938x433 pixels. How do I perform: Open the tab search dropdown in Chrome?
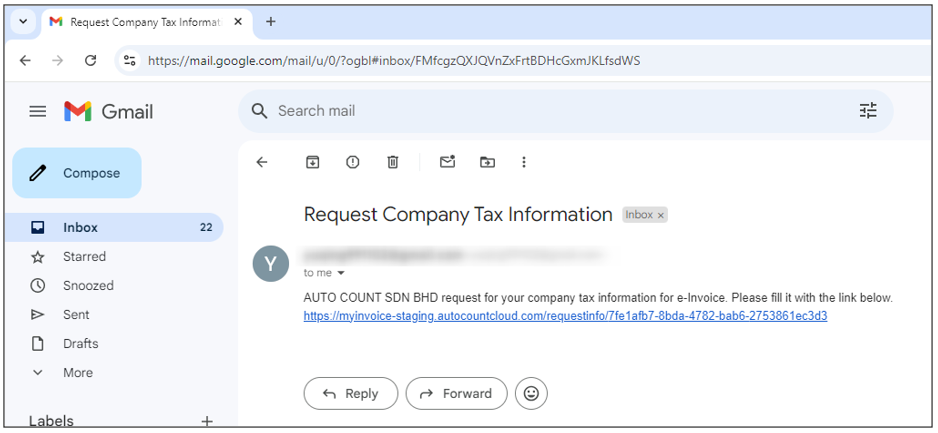23,22
